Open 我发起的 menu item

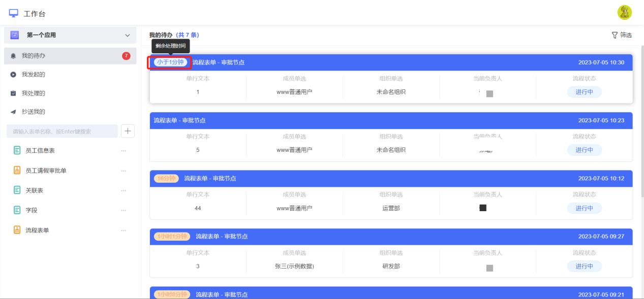(70, 75)
